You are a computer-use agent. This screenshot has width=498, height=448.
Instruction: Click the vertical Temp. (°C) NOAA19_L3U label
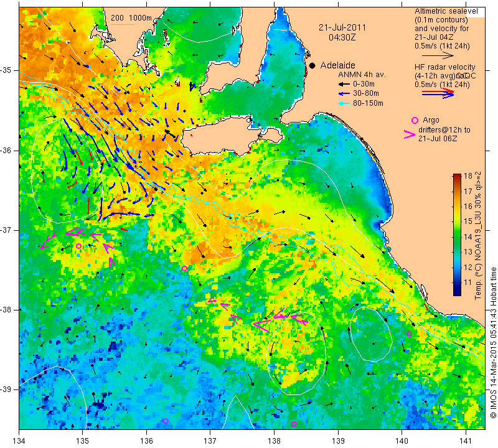tap(478, 236)
